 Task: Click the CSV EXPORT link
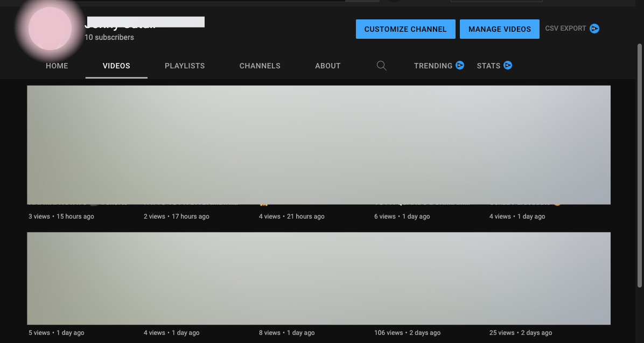click(565, 29)
